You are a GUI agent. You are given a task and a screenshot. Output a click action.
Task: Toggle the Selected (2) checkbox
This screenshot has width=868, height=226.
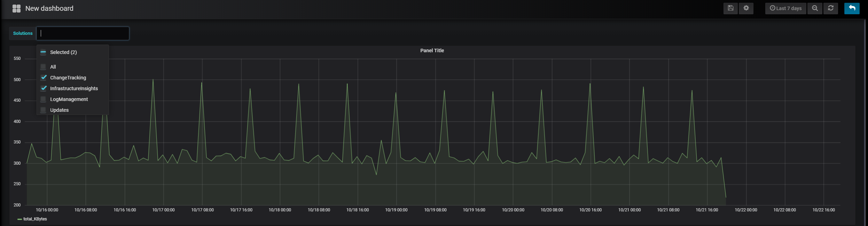coord(43,52)
